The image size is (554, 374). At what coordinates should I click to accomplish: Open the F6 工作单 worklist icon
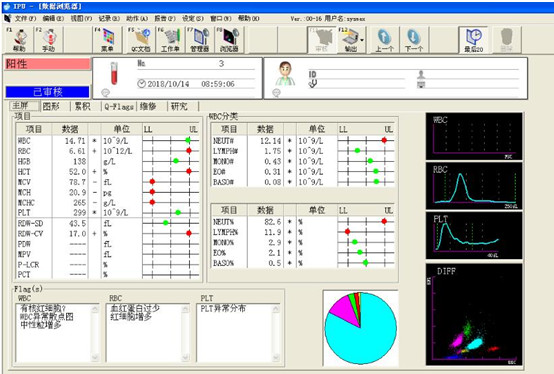[x=170, y=40]
